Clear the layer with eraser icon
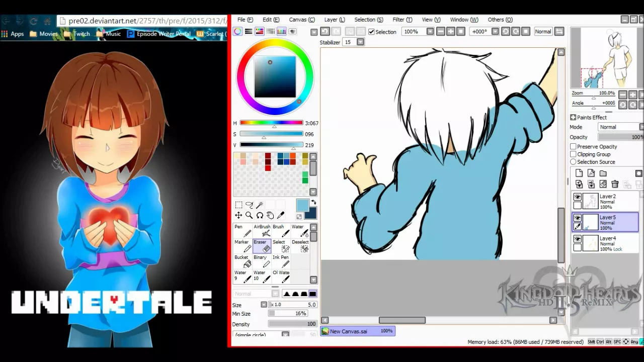 click(603, 185)
